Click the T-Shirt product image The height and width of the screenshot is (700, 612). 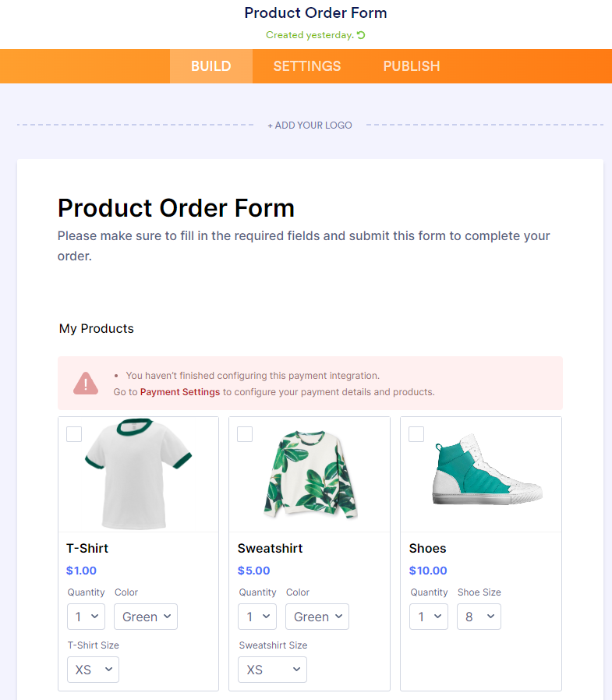[x=138, y=474]
